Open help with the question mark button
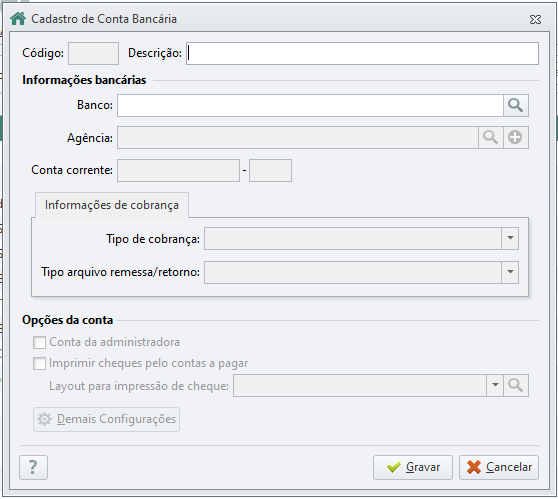Viewport: 558px width, 499px height. [33, 467]
